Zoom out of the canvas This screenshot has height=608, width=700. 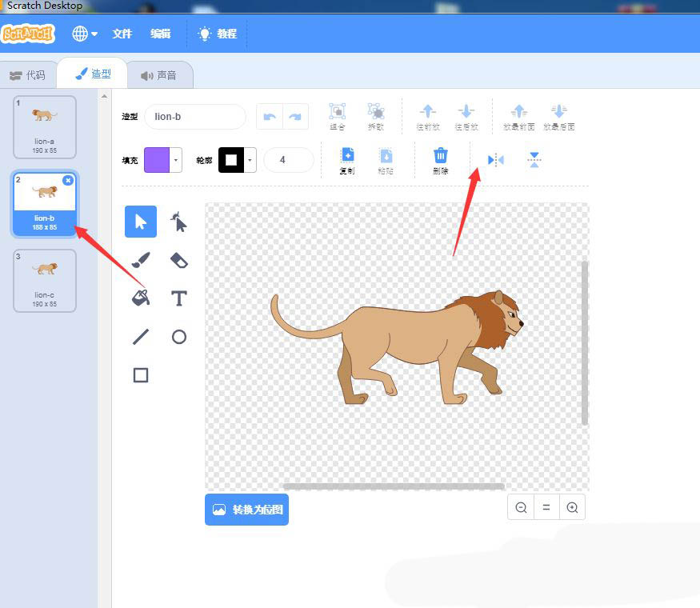(x=521, y=507)
